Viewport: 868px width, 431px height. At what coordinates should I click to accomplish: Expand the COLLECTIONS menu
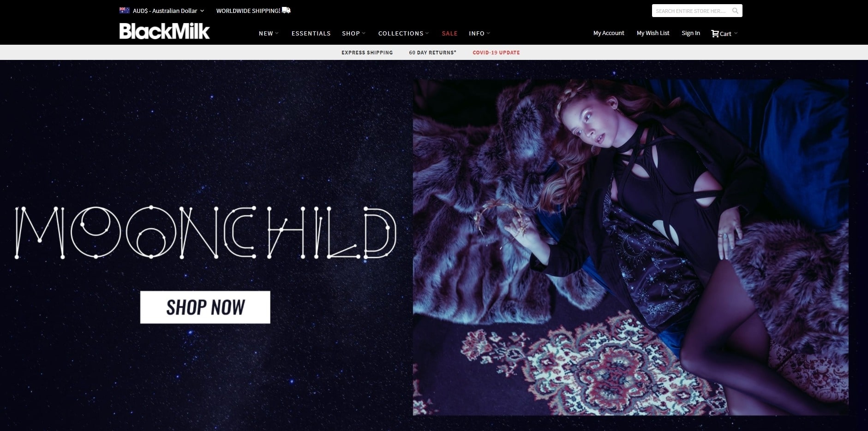click(403, 33)
